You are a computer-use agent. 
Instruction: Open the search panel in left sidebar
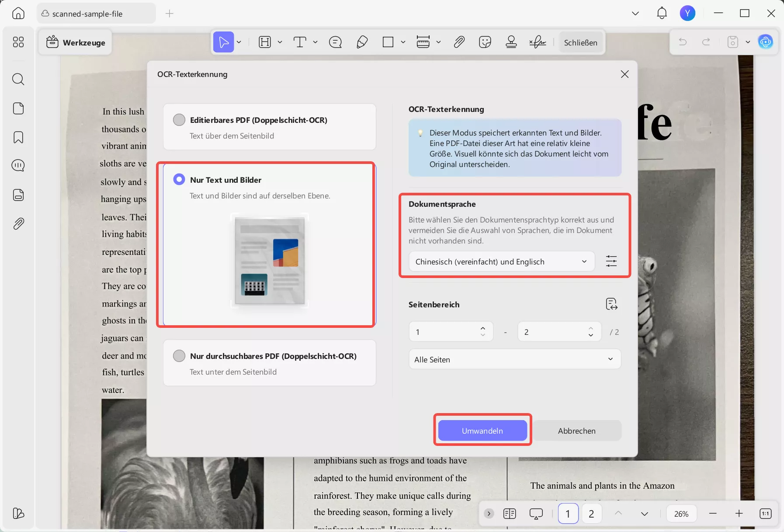18,79
